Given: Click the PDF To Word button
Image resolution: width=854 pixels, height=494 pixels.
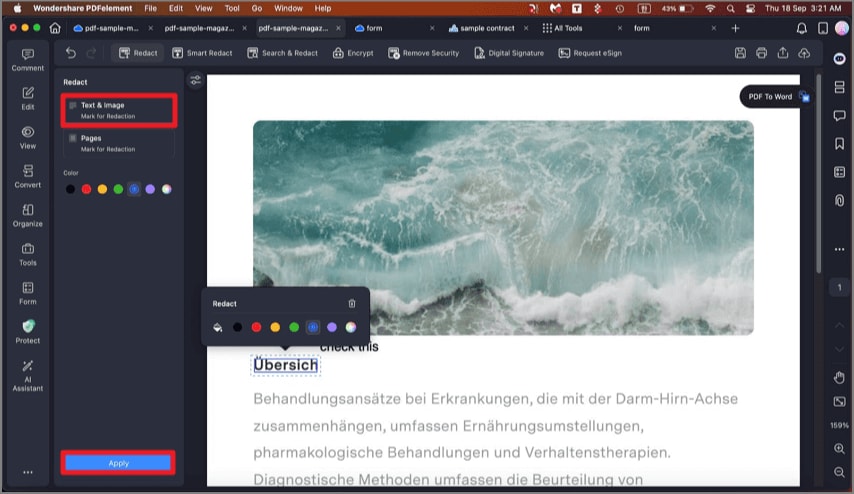Looking at the screenshot, I should click(776, 96).
